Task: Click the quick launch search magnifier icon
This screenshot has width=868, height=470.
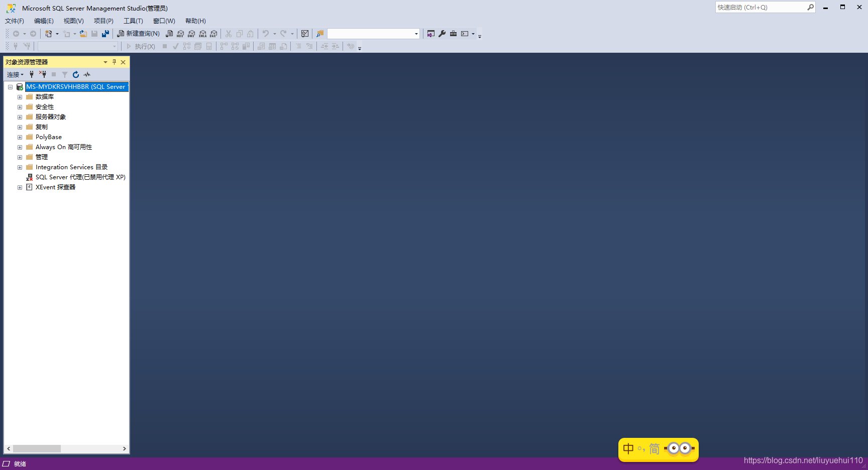Action: [810, 7]
